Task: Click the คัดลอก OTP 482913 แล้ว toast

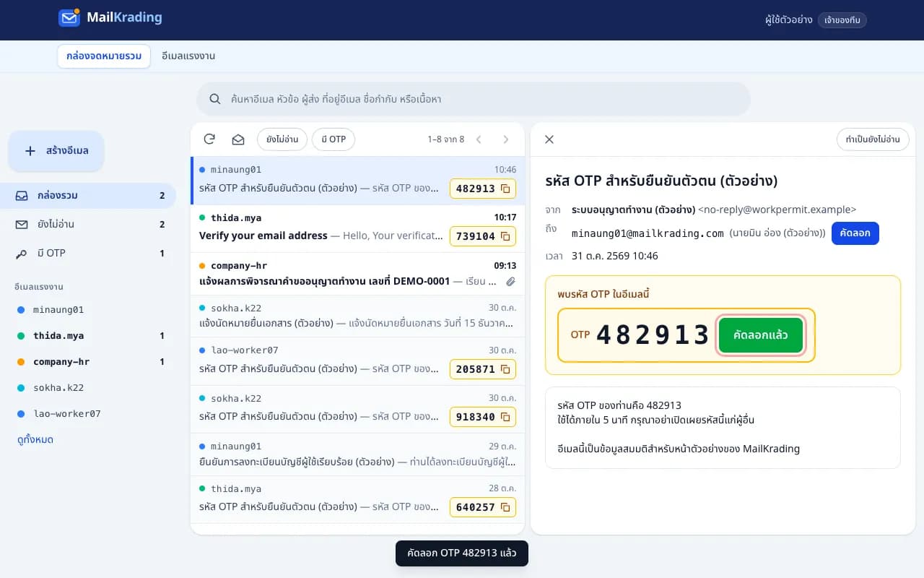Action: click(462, 553)
